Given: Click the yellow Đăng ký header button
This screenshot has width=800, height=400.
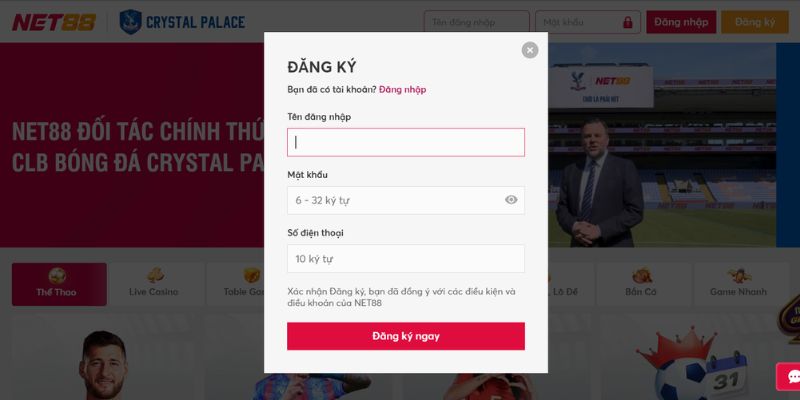Looking at the screenshot, I should click(755, 22).
